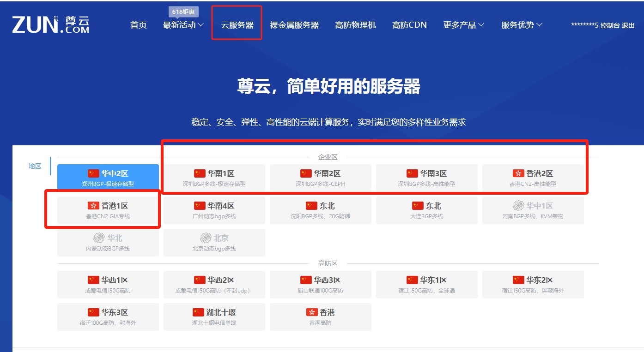The width and height of the screenshot is (644, 352).
Task: Open the 首页 home page
Action: [139, 25]
